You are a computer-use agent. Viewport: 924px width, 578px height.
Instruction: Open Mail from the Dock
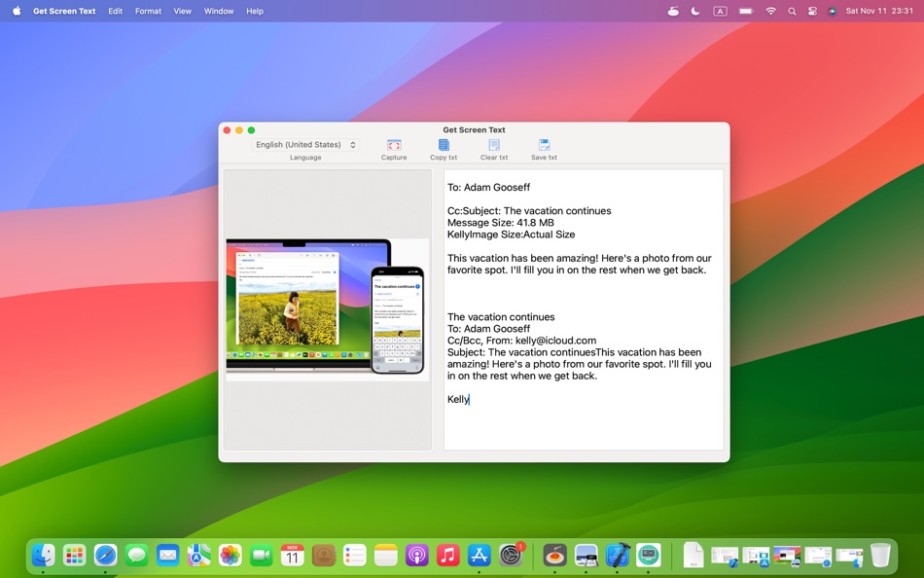(168, 555)
